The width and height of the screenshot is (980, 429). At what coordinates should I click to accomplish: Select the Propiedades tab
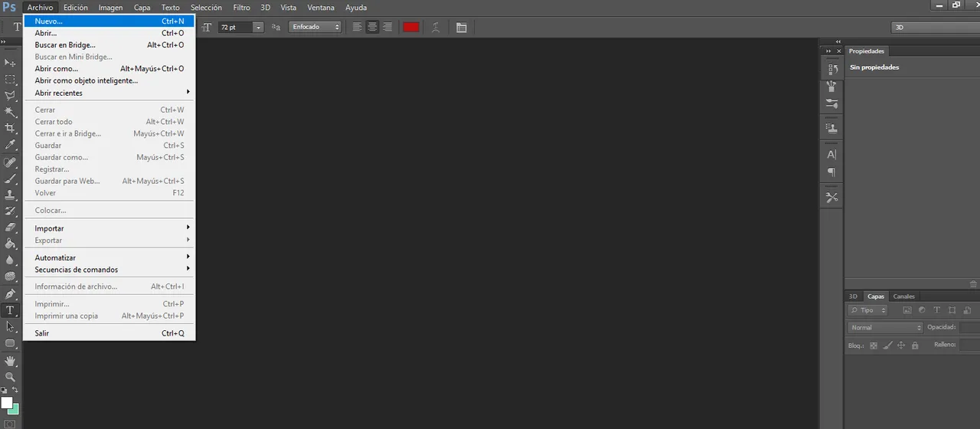tap(867, 51)
